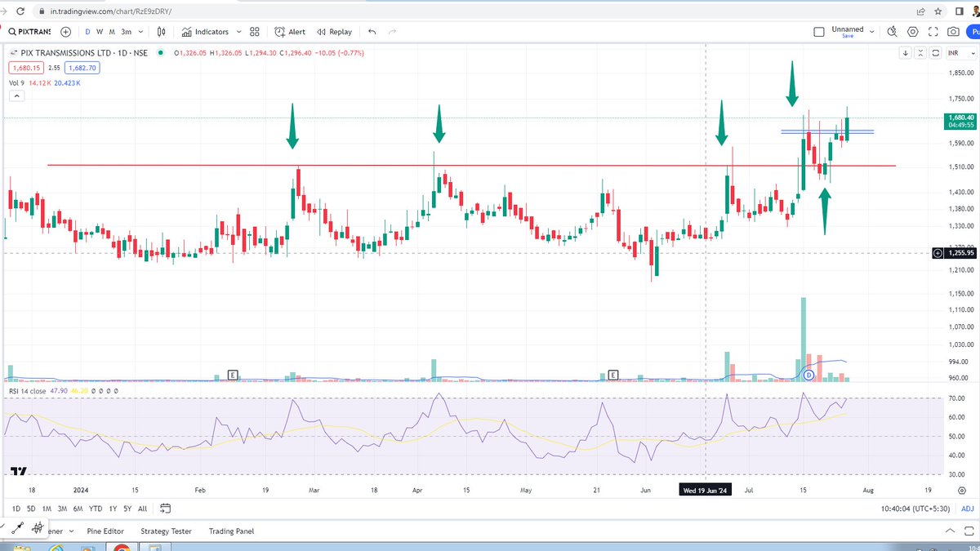This screenshot has width=980, height=551.
Task: Collapse the pane with chevrons icon
Action: 921,53
